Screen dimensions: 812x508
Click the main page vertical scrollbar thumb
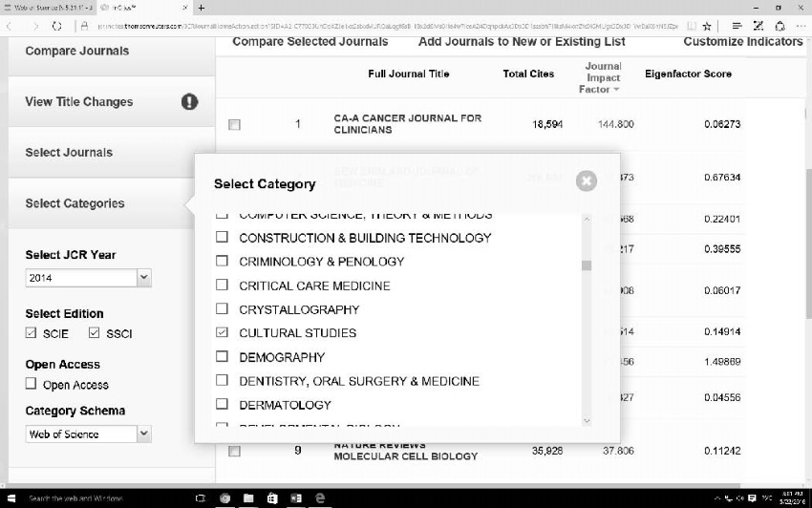pos(809,243)
